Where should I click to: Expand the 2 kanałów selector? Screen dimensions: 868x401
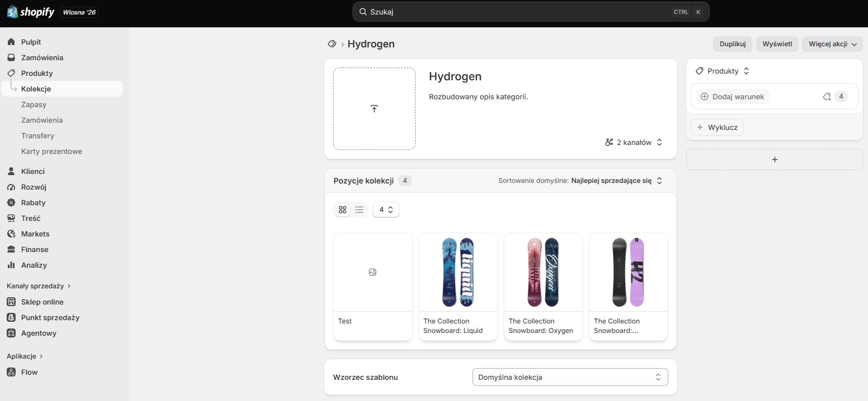[x=634, y=142]
